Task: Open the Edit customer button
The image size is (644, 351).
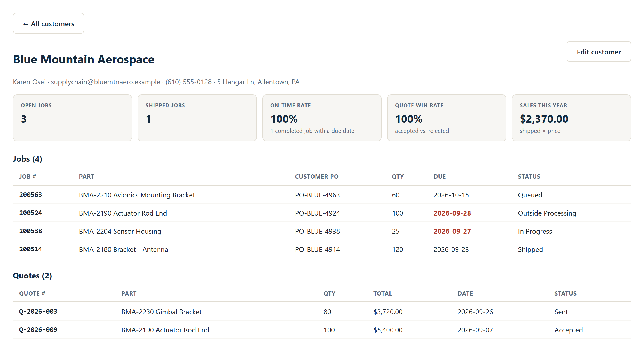Action: tap(599, 52)
